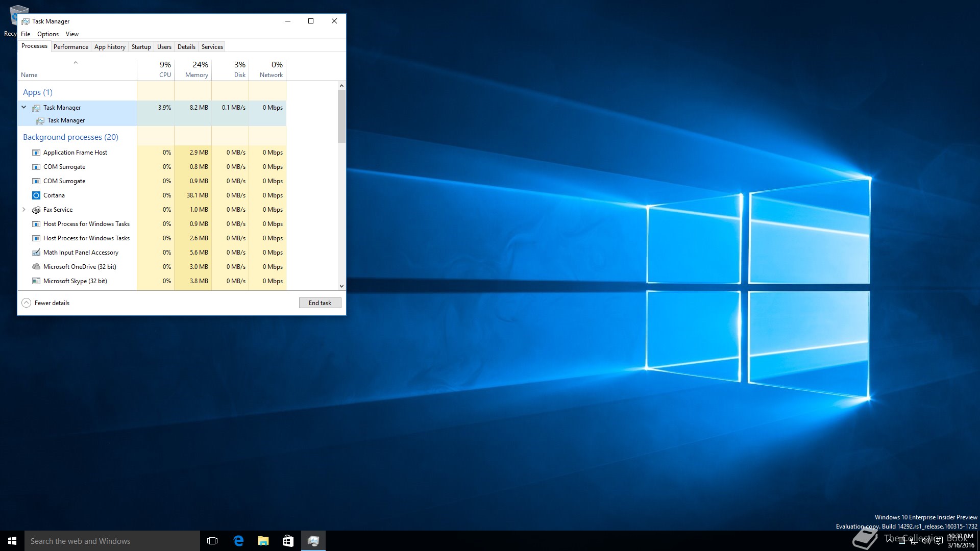
Task: Click the Search the web and Windows box
Action: coord(112,541)
